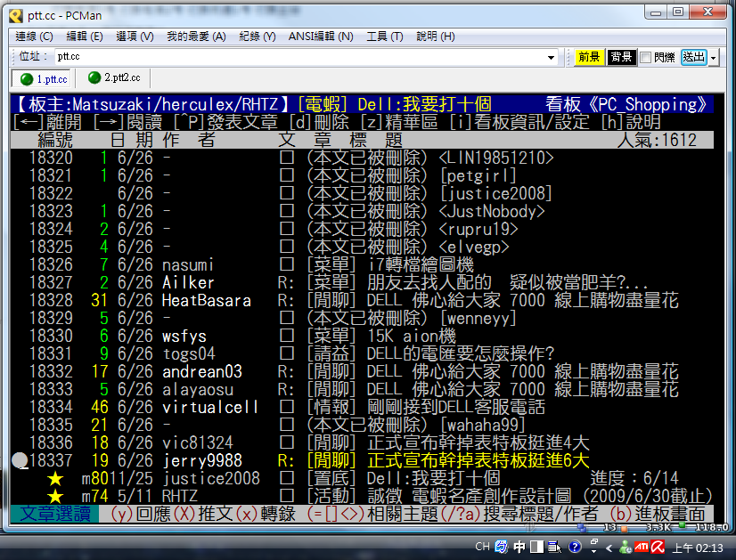Select deleted post 18325 <elvegp>
Image resolution: width=736 pixels, height=560 pixels.
coord(362,247)
